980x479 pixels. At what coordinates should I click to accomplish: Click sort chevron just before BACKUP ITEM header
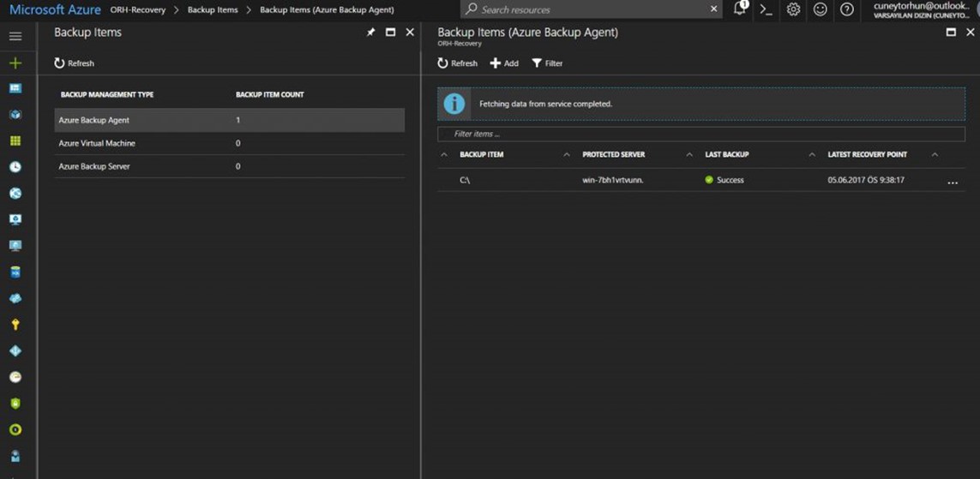pos(444,154)
